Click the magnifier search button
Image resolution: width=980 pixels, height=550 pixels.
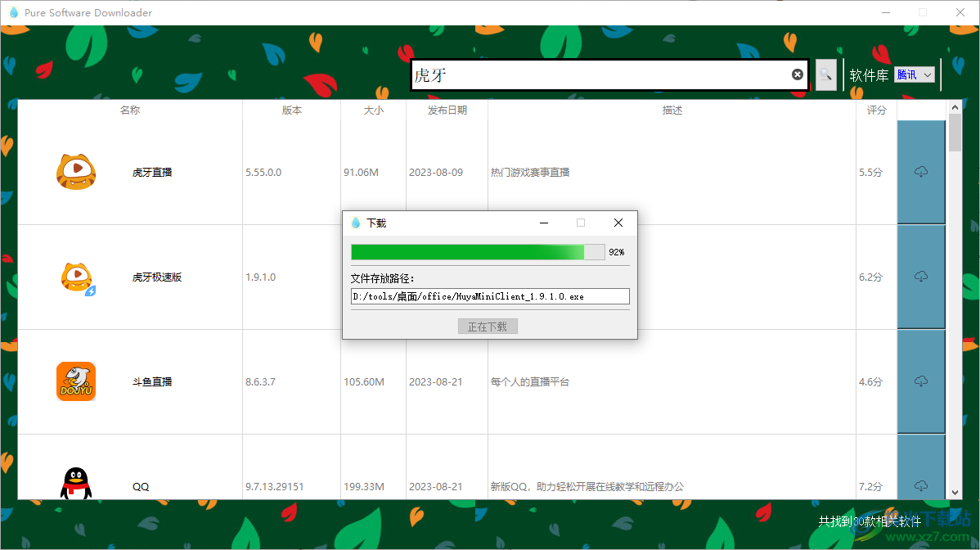coord(825,75)
